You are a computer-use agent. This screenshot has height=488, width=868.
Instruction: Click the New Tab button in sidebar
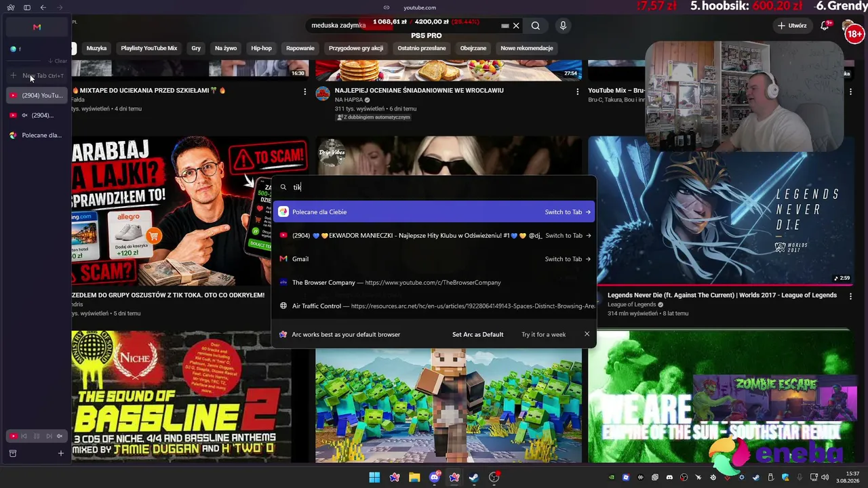pyautogui.click(x=37, y=76)
